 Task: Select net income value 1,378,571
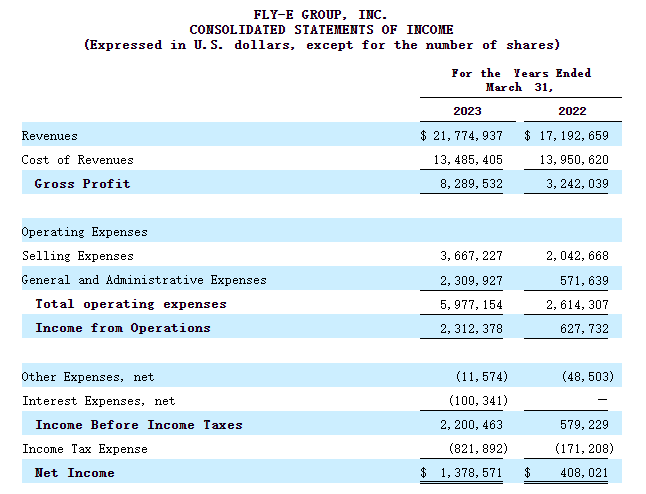pyautogui.click(x=471, y=473)
